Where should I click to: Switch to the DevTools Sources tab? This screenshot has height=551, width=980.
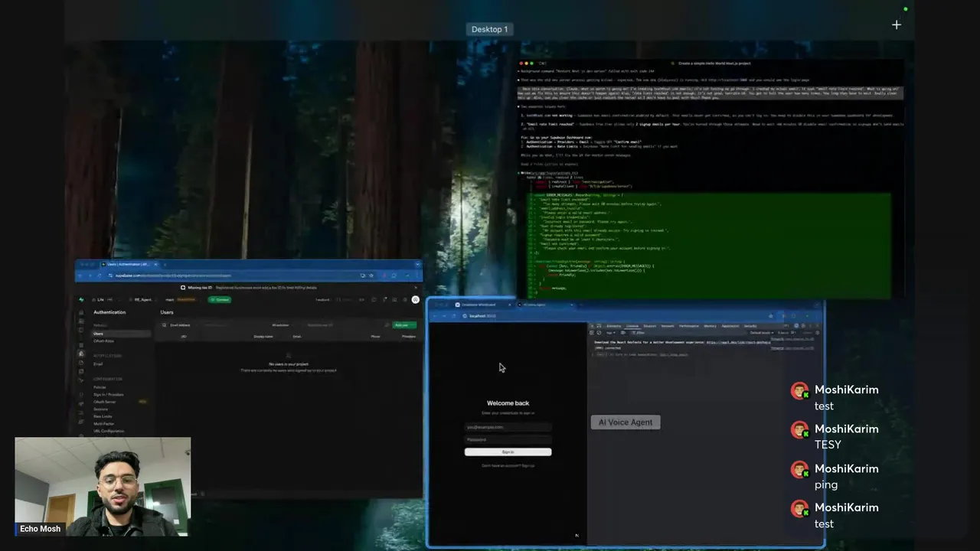pyautogui.click(x=650, y=326)
